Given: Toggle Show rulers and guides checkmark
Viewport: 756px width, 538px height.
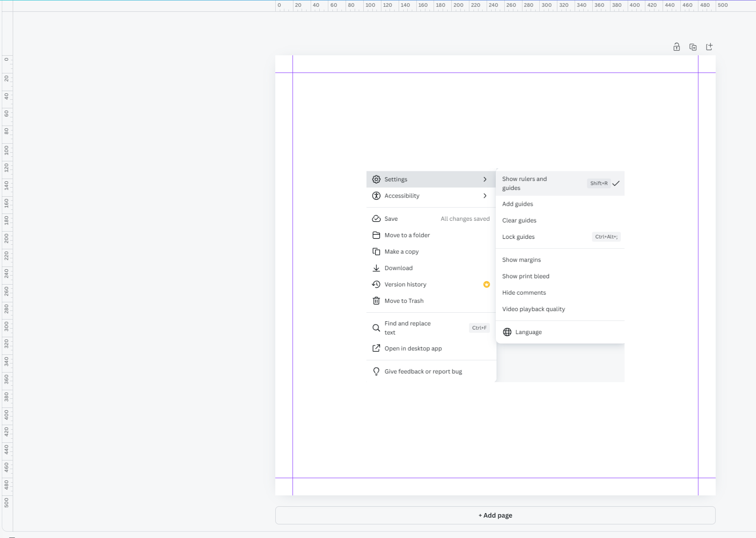Looking at the screenshot, I should [615, 183].
